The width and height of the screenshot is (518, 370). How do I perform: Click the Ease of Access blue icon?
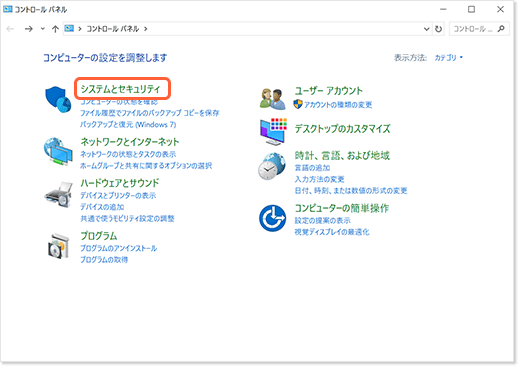pyautogui.click(x=272, y=218)
